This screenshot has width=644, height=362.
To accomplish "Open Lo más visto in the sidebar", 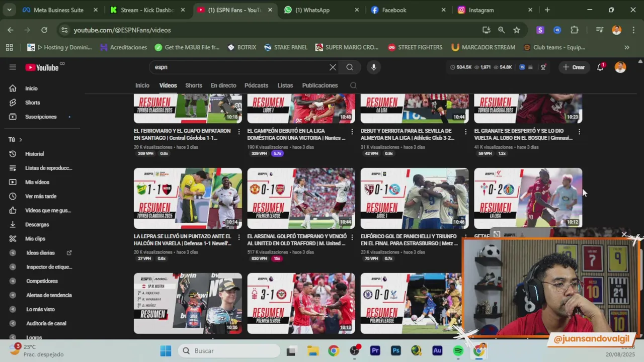I will pos(40,309).
